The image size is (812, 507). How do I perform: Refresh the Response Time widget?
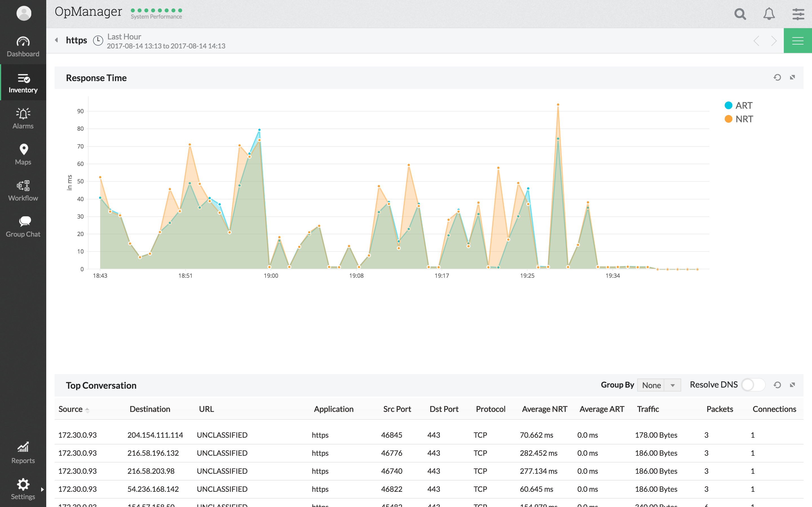coord(777,77)
